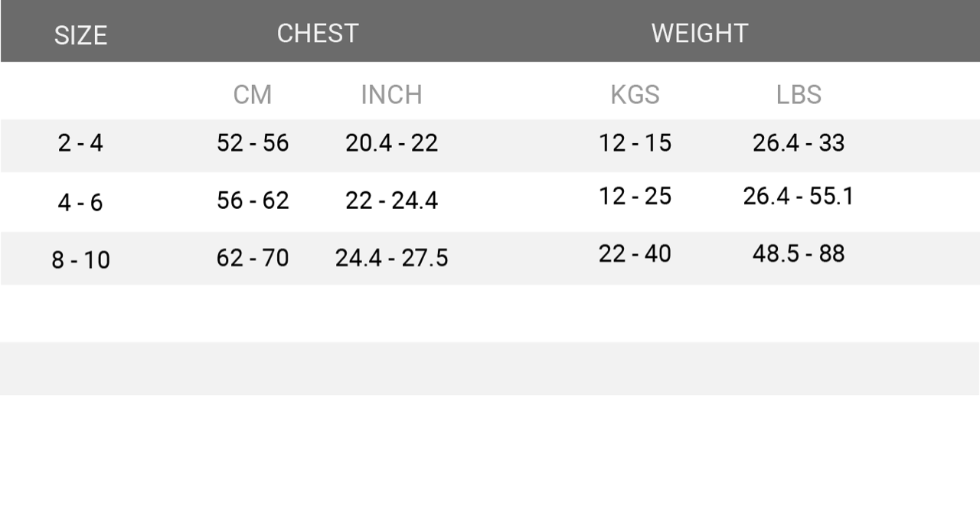
Task: Click the SIZE column header
Action: [80, 35]
